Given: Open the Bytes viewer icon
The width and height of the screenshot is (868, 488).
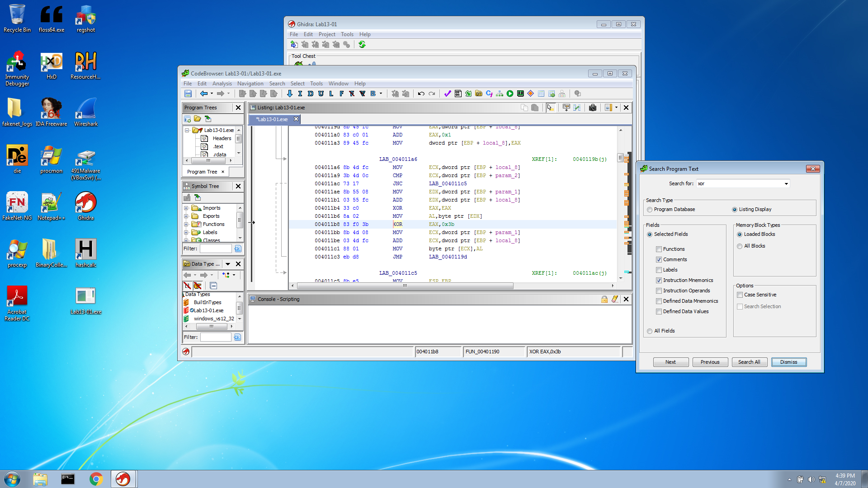Looking at the screenshot, I should [458, 94].
